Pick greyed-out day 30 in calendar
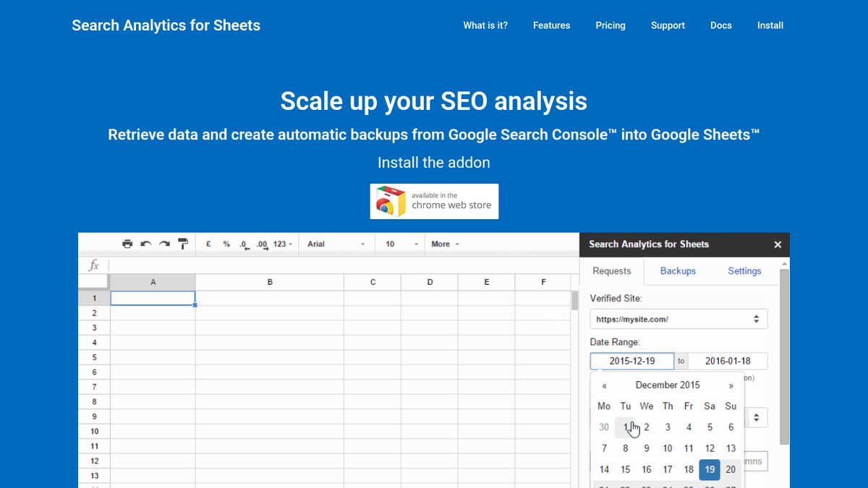Viewport: 868px width, 488px height. click(x=604, y=427)
